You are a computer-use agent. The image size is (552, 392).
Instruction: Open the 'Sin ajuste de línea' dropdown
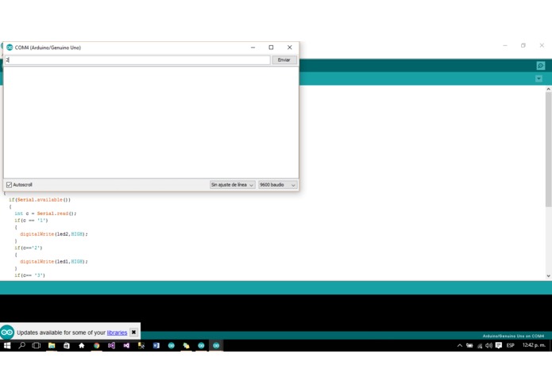click(x=232, y=185)
